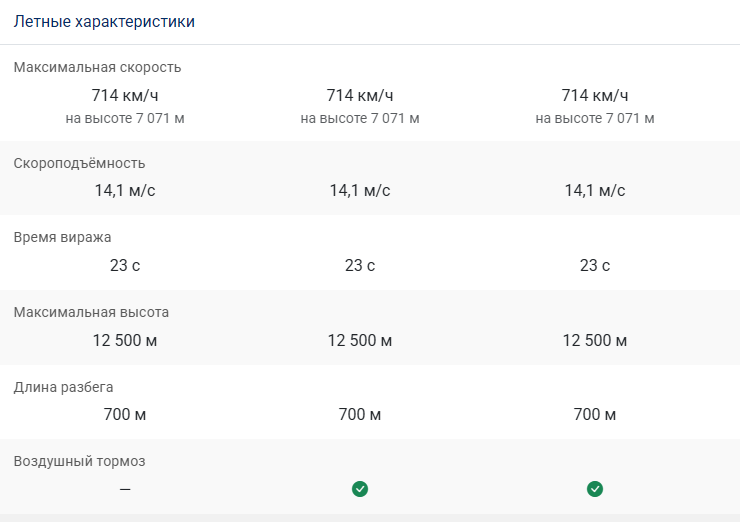Click the green checkmark in the middle column
The height and width of the screenshot is (522, 740).
click(360, 489)
